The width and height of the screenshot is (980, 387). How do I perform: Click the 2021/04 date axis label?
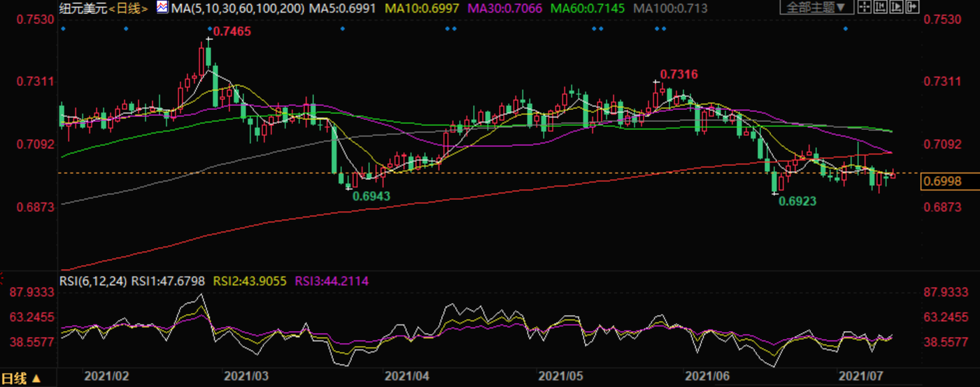tap(407, 376)
